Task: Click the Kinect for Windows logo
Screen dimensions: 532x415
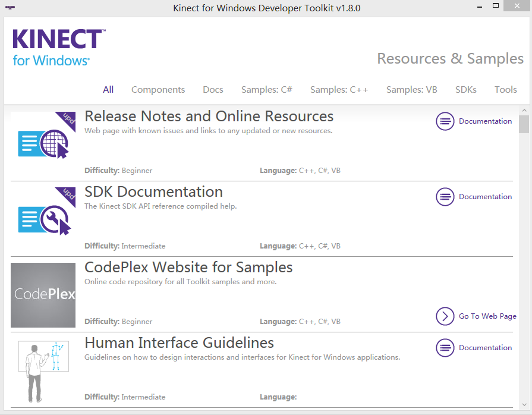Action: click(59, 48)
